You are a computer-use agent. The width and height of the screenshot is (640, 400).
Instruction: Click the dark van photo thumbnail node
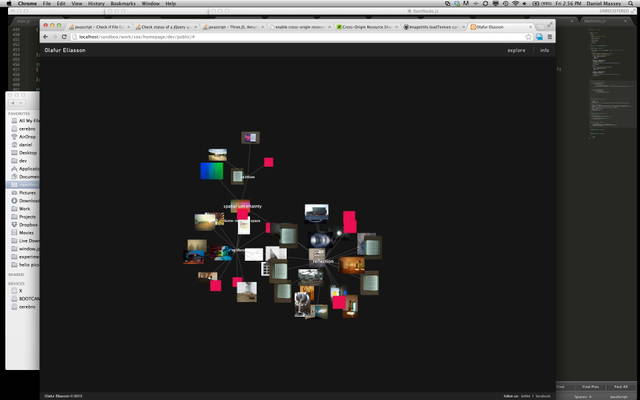pyautogui.click(x=316, y=213)
